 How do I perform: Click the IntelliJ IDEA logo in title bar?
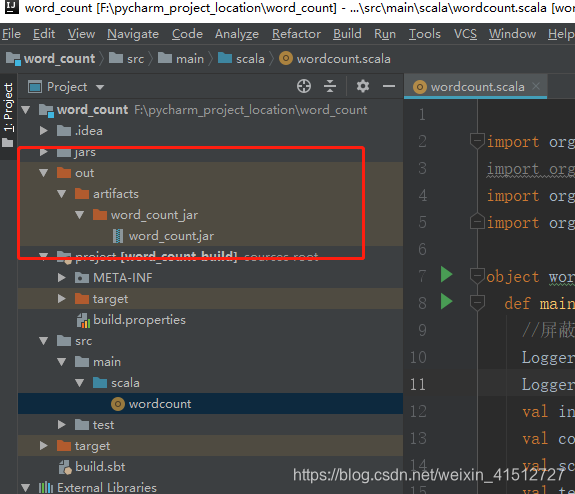click(x=11, y=7)
